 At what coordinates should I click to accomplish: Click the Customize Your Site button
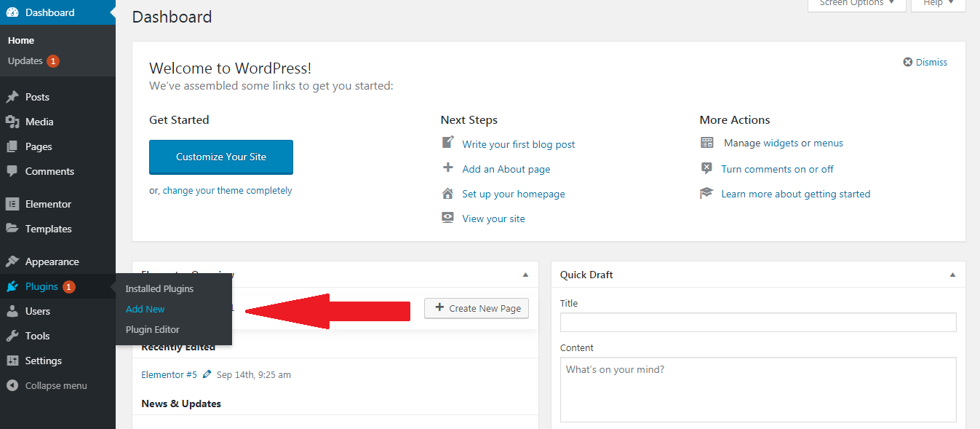[221, 157]
